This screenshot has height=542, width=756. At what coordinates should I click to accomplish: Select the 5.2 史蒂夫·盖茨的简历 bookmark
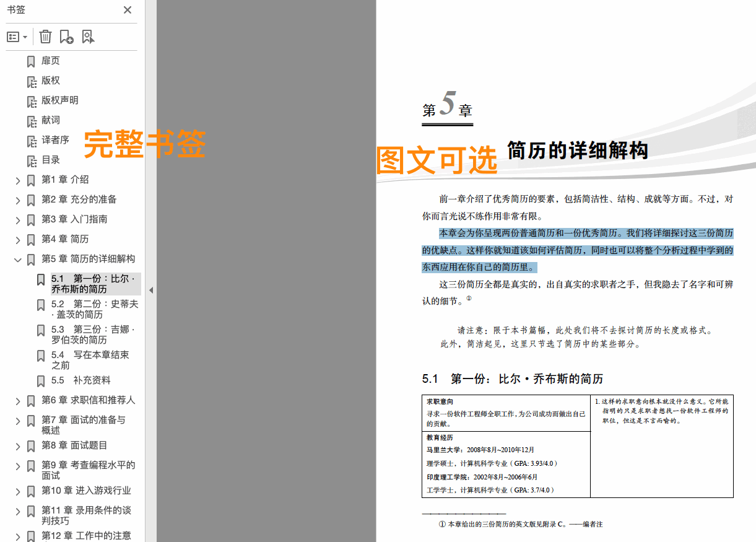[x=93, y=309]
